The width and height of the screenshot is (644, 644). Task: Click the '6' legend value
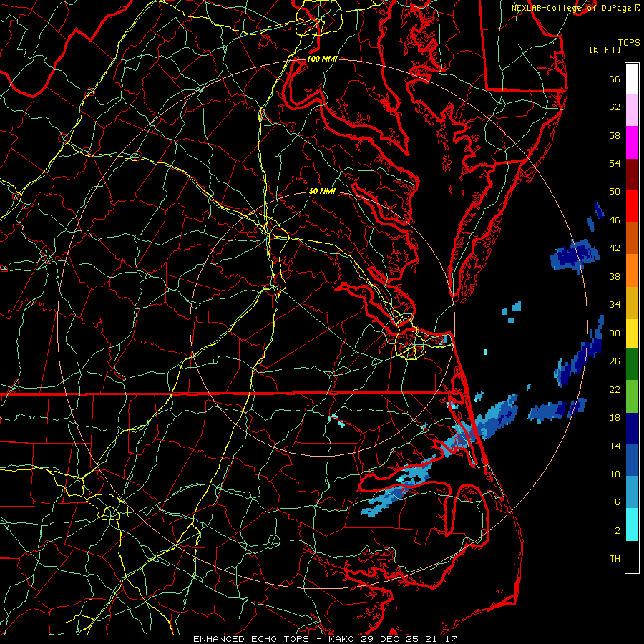[x=617, y=502]
